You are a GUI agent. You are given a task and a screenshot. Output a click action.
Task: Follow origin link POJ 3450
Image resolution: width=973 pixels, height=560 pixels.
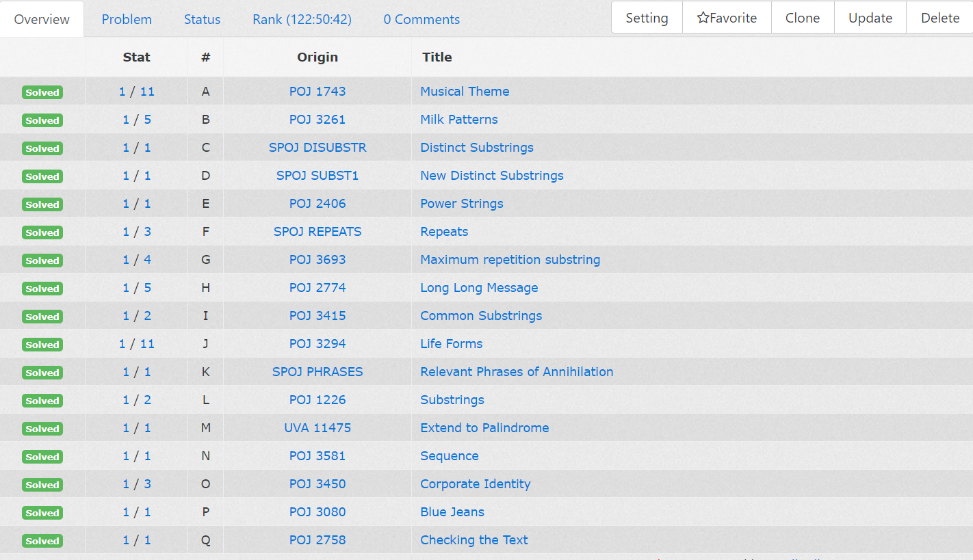tap(317, 483)
